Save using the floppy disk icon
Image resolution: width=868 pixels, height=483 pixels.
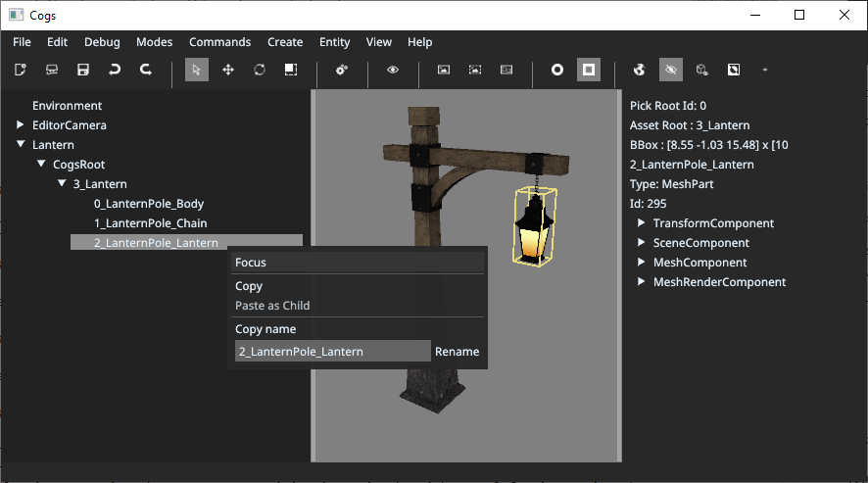(83, 70)
